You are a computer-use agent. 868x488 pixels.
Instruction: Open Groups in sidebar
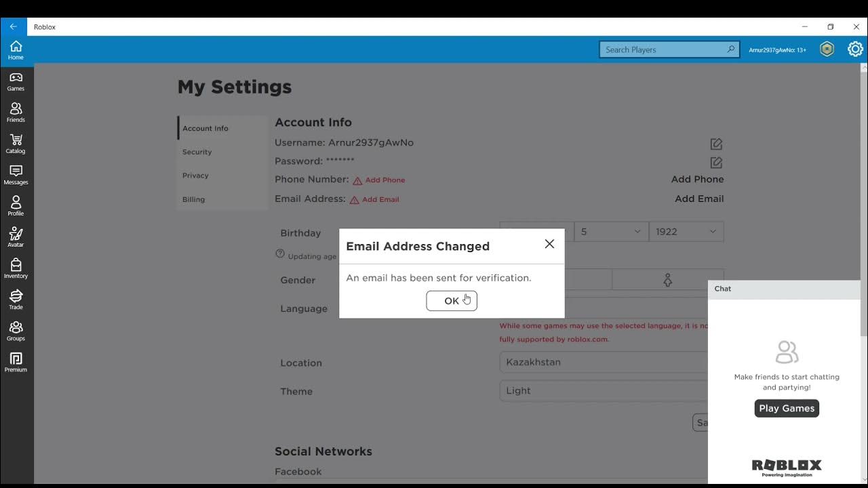click(x=16, y=331)
